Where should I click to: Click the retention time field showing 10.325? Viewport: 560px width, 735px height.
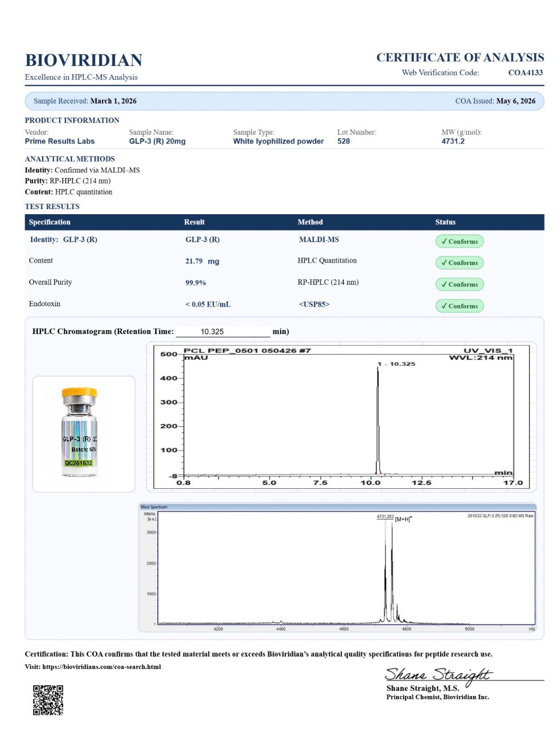pyautogui.click(x=223, y=332)
